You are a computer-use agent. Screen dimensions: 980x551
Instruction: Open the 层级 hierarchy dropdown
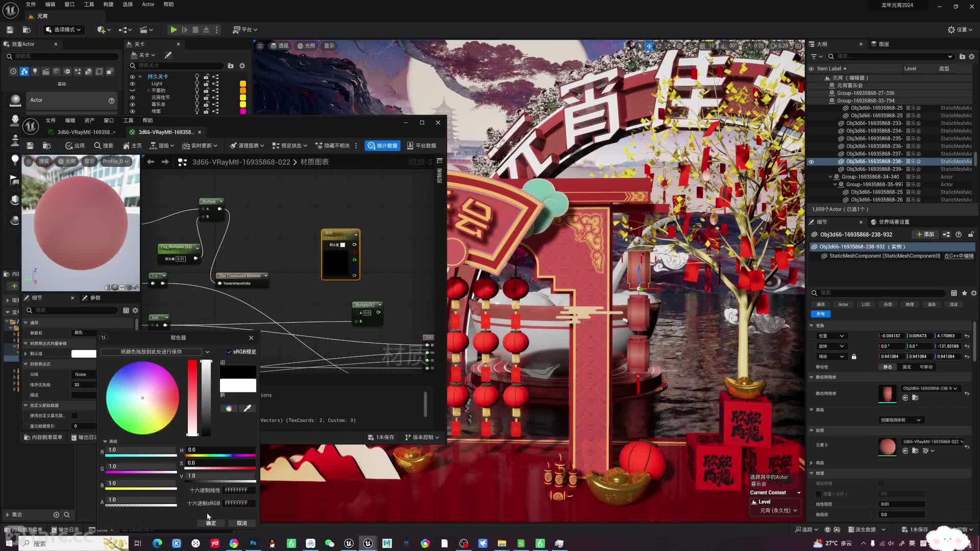162,145
